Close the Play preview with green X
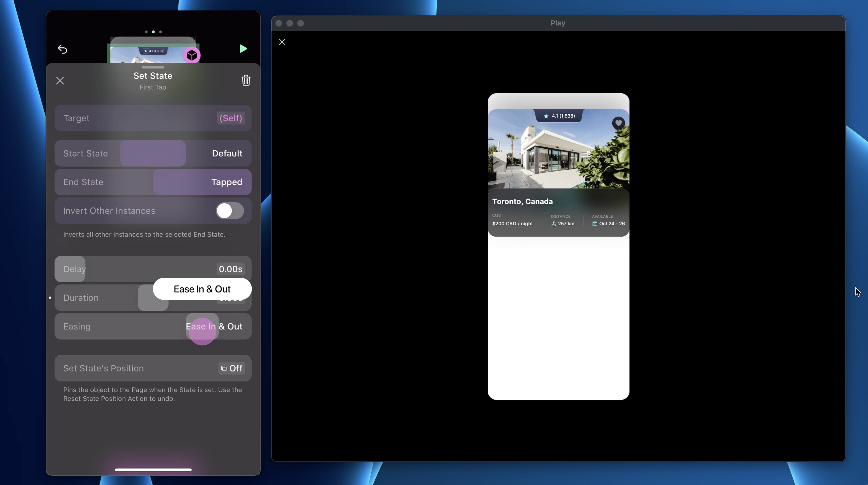 click(x=282, y=42)
